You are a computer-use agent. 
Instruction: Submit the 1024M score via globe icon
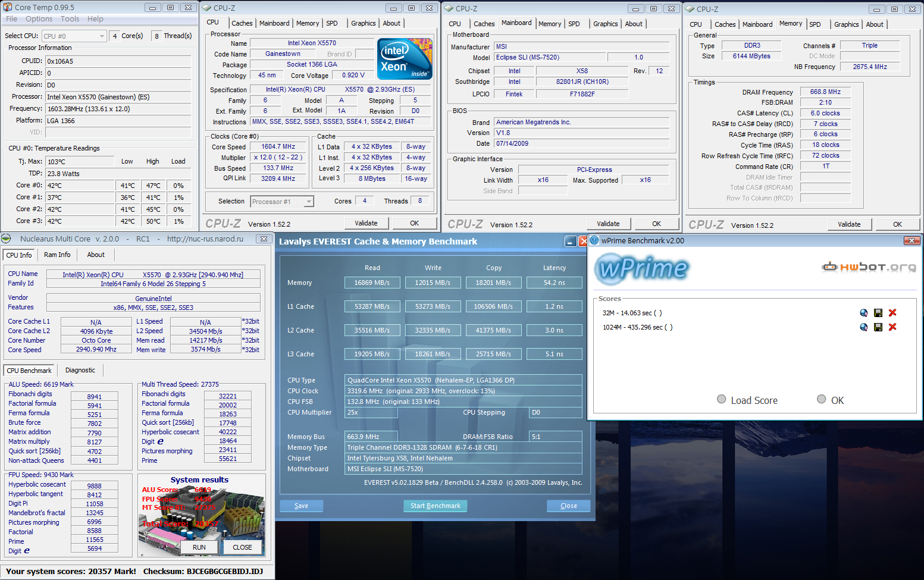(x=863, y=327)
